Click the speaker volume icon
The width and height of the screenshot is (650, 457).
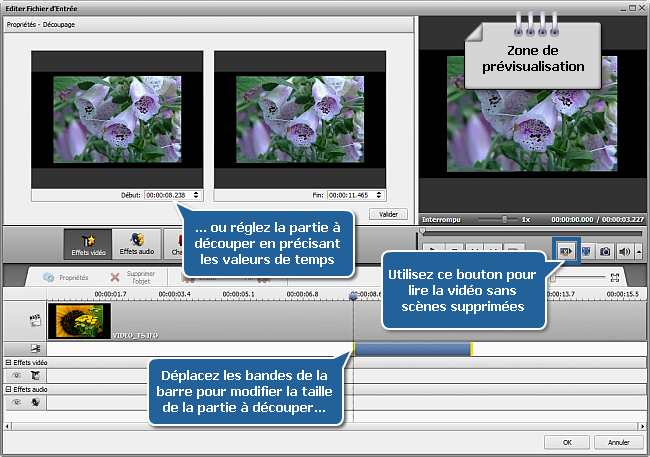(624, 251)
